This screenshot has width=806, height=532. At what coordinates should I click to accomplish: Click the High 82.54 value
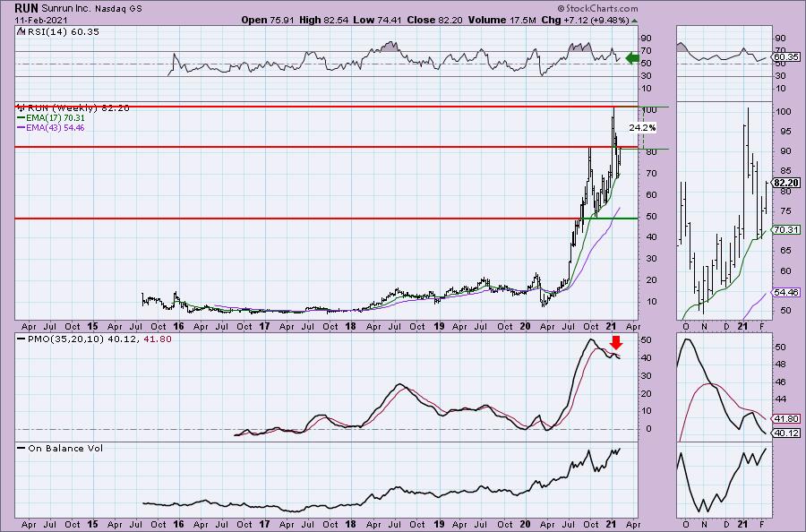[323, 20]
